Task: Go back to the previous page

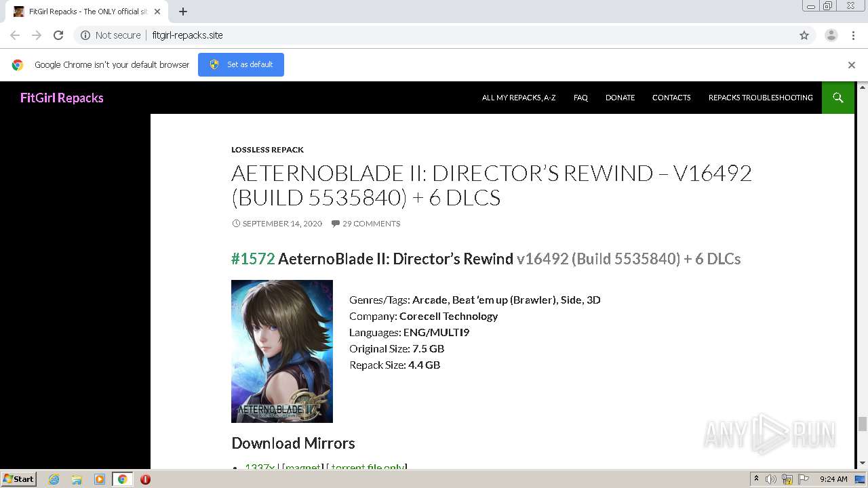Action: pos(15,35)
